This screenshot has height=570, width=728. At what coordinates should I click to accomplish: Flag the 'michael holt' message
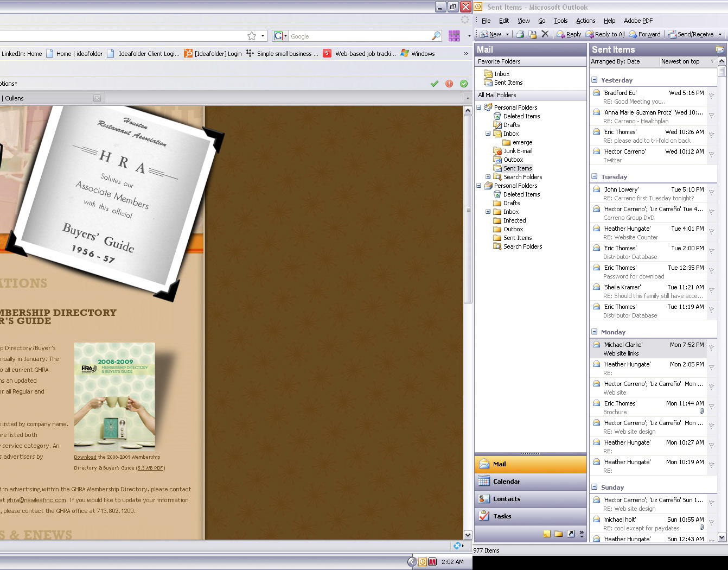(x=711, y=523)
